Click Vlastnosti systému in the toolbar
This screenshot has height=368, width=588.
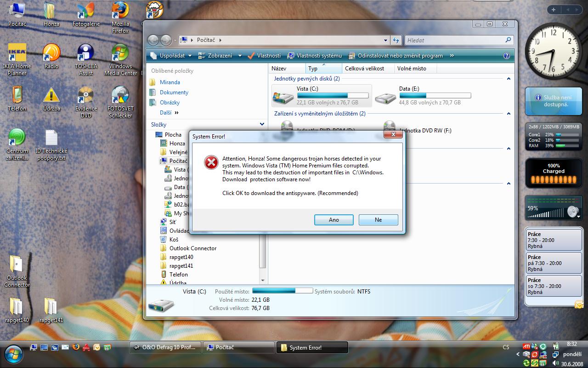click(315, 56)
